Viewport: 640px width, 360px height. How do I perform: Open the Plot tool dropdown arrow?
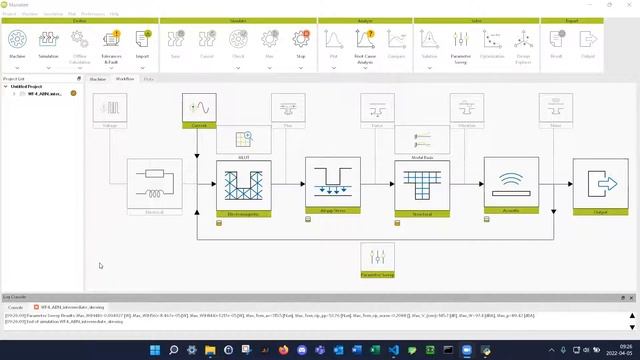pos(333,68)
